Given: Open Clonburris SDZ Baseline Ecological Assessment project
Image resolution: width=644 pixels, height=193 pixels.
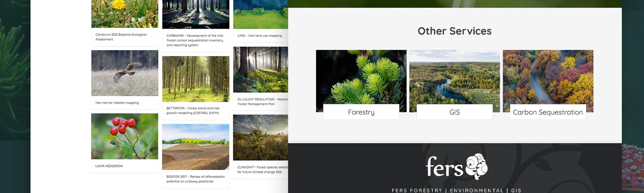Looking at the screenshot, I should 121,37.
